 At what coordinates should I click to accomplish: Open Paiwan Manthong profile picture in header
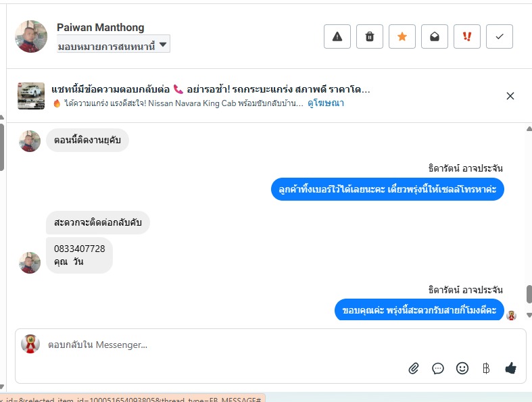(31, 36)
